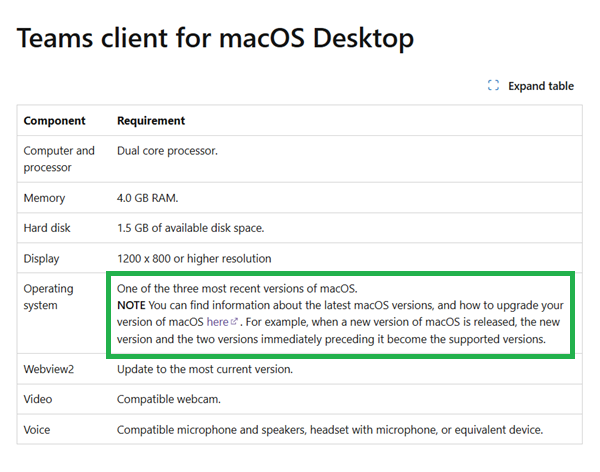Screen dimensions: 600x472
Task: Open the 'here' macOS versions link
Action: click(217, 322)
